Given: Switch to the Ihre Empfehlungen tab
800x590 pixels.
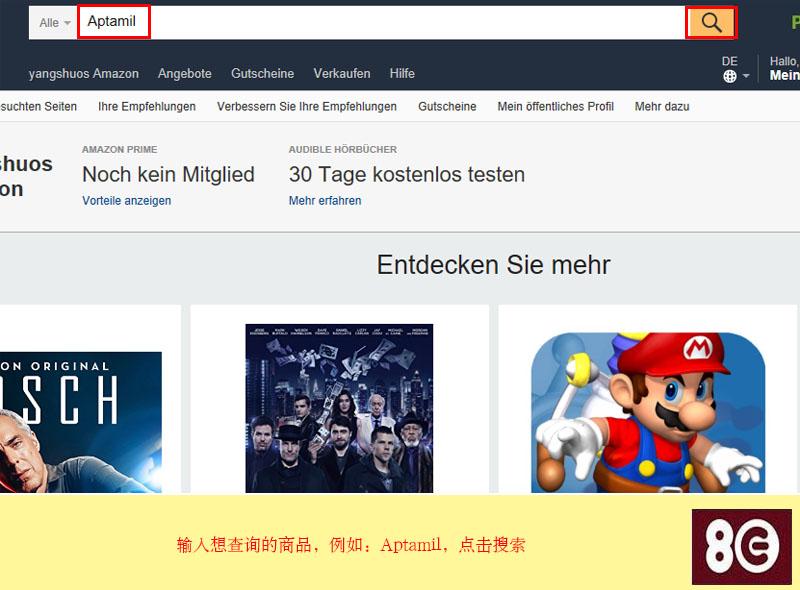Looking at the screenshot, I should pyautogui.click(x=147, y=106).
